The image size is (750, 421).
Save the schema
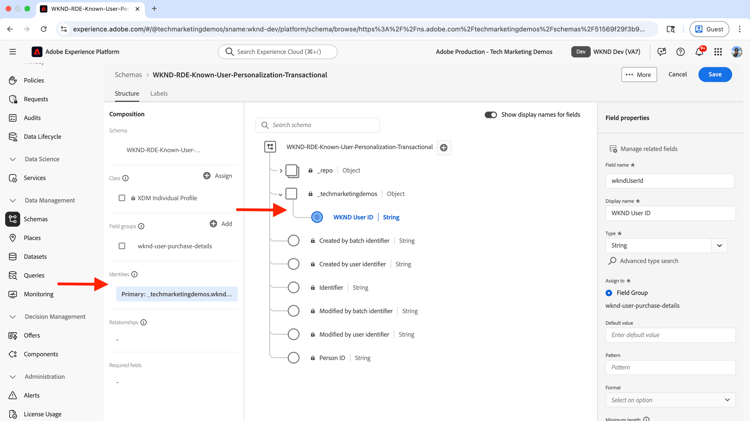coord(715,75)
